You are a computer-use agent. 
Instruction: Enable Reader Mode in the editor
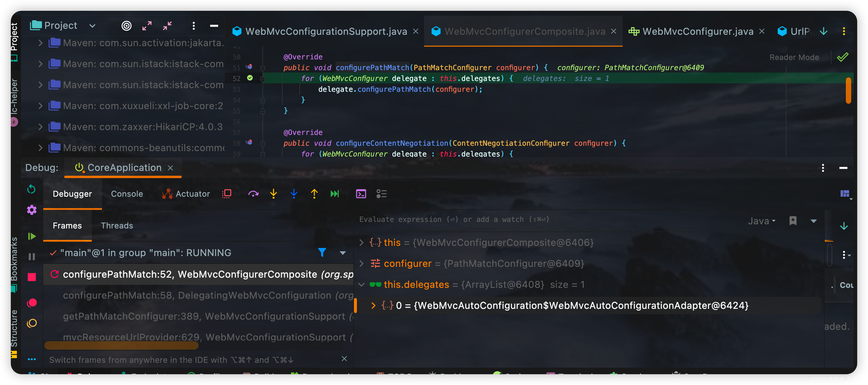coord(794,57)
